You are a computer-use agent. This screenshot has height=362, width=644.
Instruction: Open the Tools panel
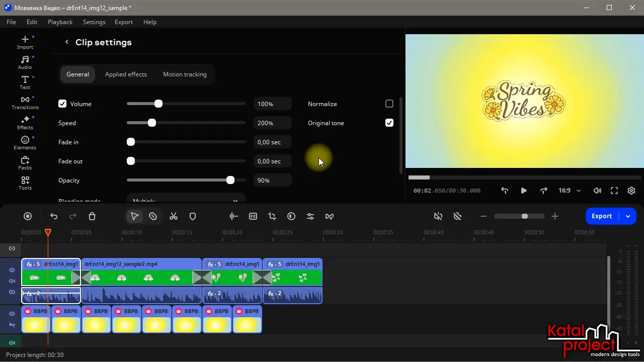[25, 183]
